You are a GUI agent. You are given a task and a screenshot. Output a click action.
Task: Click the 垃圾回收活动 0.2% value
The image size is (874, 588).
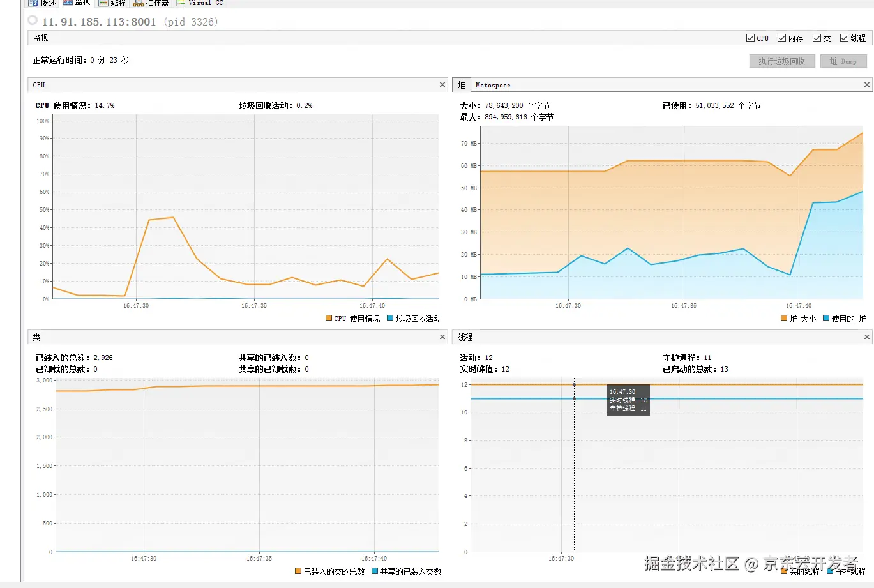coord(305,105)
